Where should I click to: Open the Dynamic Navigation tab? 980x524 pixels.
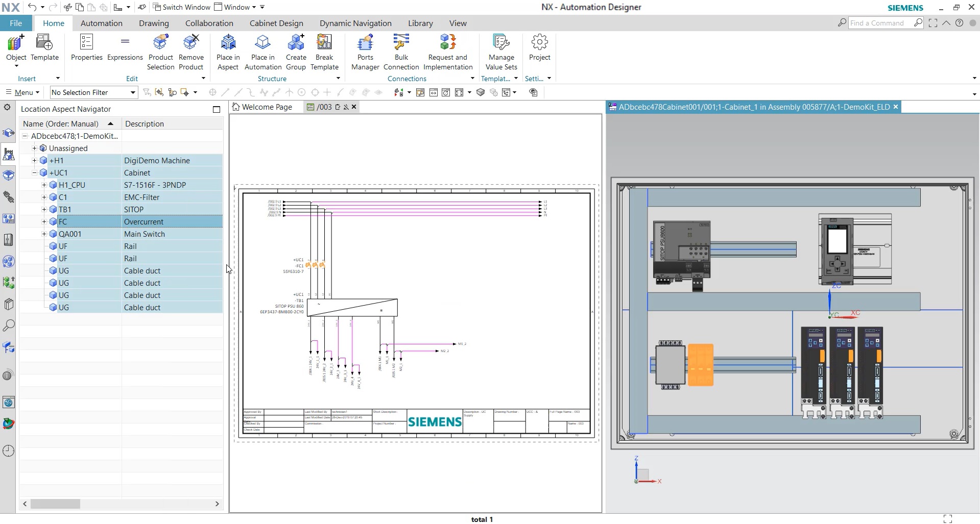click(355, 23)
